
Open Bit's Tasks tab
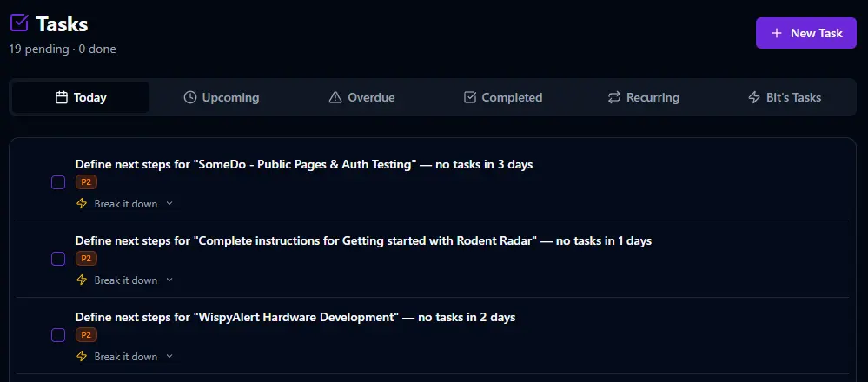(x=785, y=98)
